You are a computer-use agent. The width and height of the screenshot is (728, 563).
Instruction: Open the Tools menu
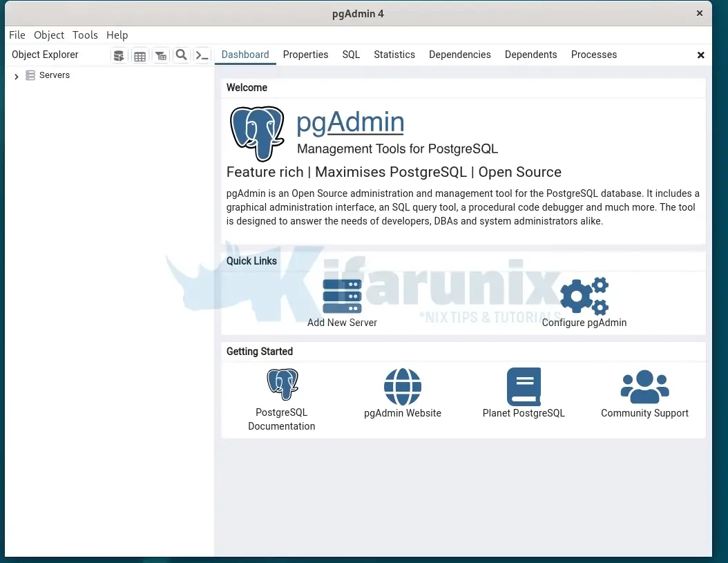pyautogui.click(x=85, y=35)
